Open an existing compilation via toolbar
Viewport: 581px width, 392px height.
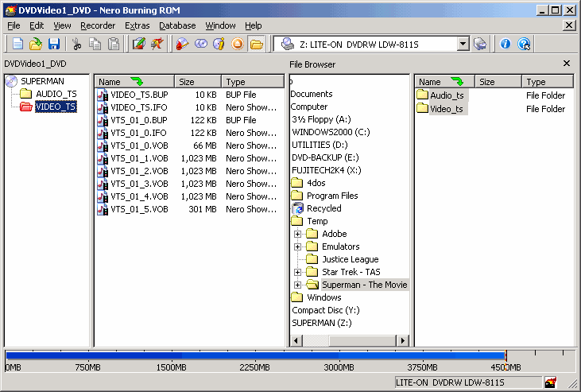tap(36, 44)
